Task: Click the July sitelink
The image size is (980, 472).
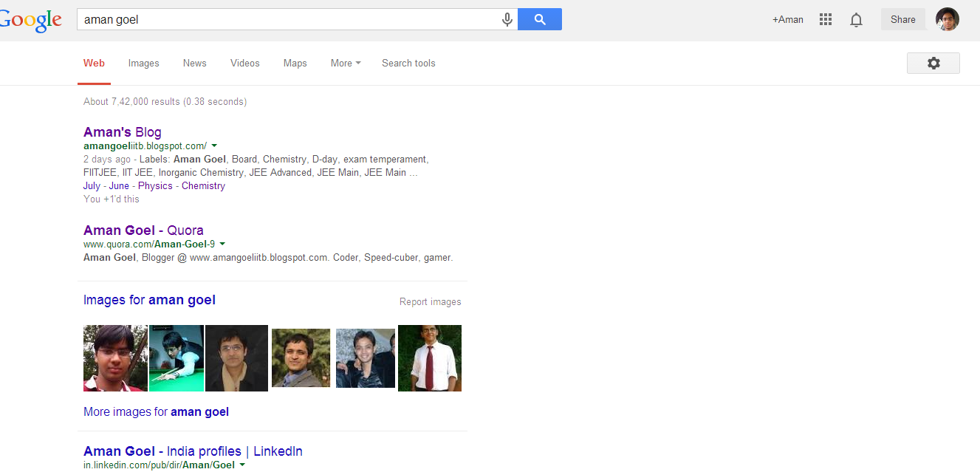Action: (92, 186)
